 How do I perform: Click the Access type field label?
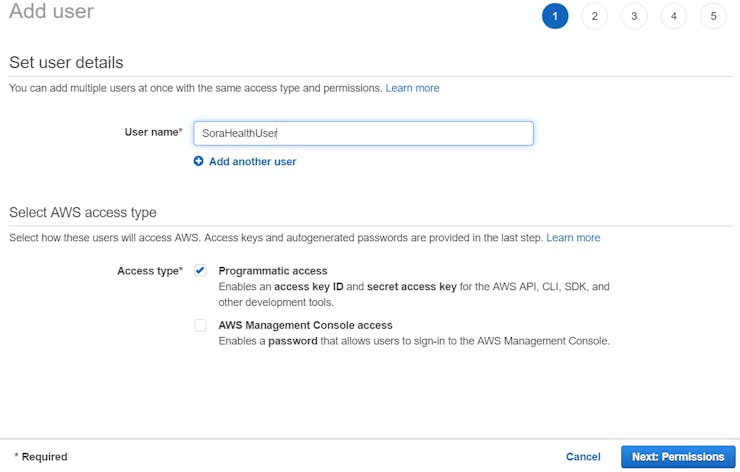tap(150, 271)
